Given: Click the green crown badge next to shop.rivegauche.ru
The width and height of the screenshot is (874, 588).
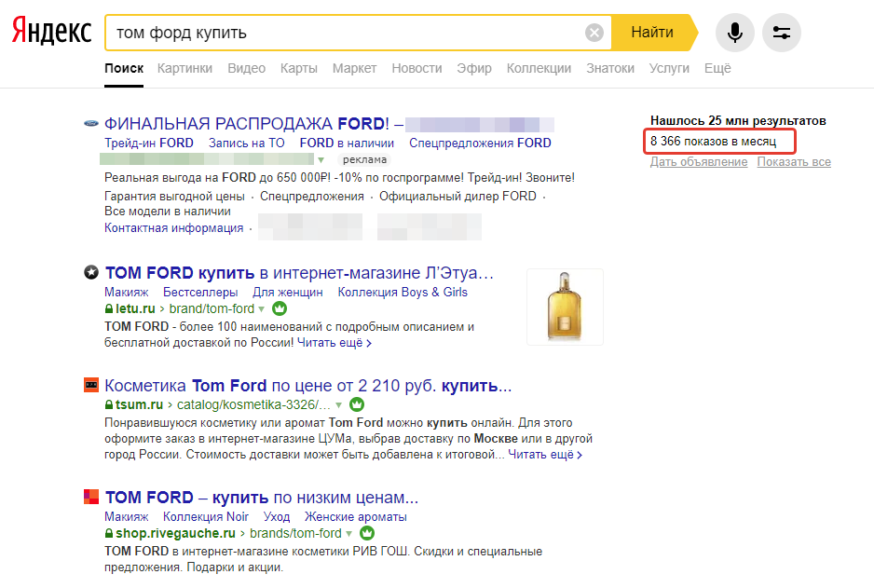Looking at the screenshot, I should pyautogui.click(x=367, y=533).
